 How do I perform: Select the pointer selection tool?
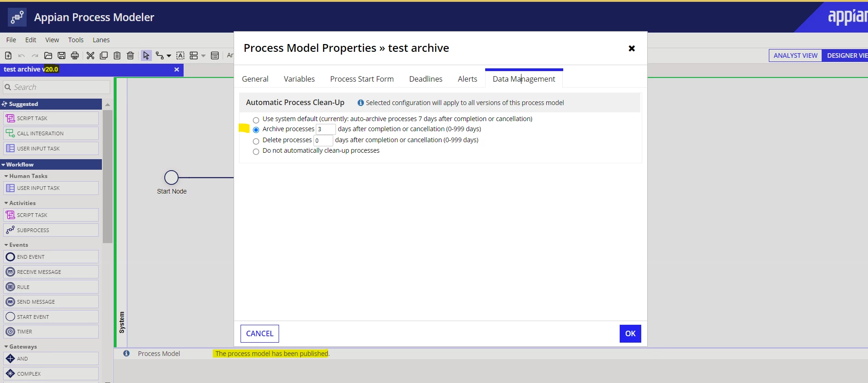coord(146,56)
